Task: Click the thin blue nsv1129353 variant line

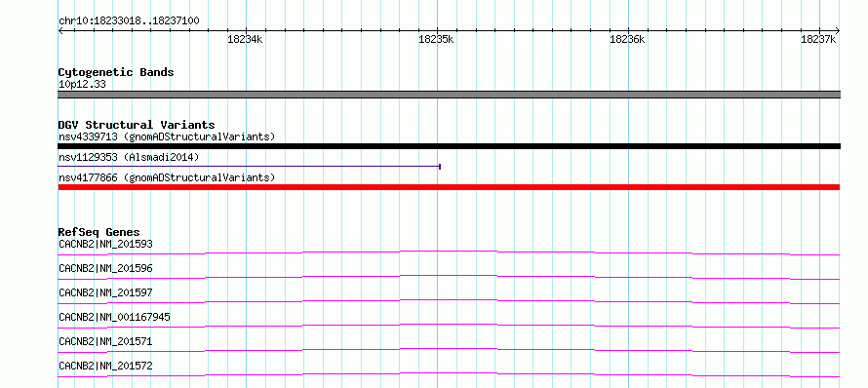Action: 249,166
